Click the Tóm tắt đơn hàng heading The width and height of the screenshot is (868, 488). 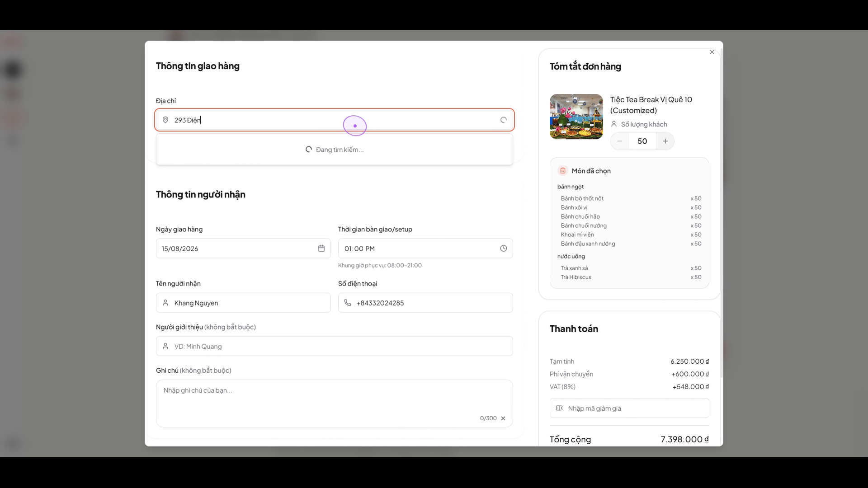(585, 66)
